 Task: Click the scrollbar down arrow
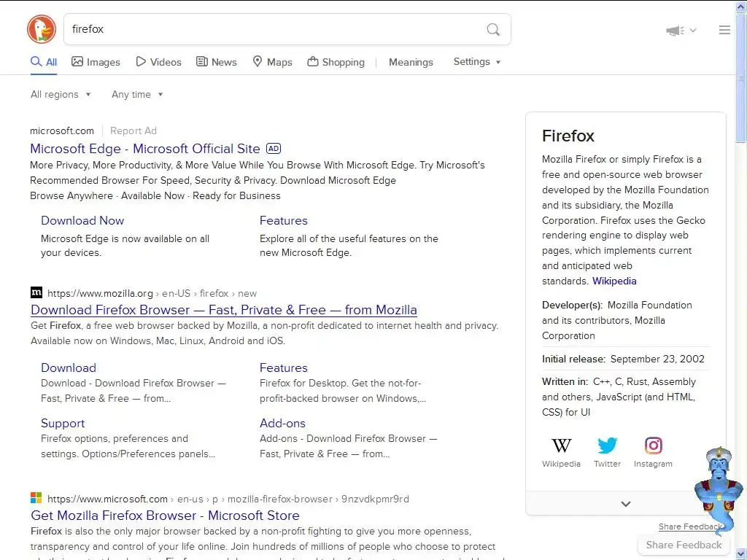pos(740,554)
